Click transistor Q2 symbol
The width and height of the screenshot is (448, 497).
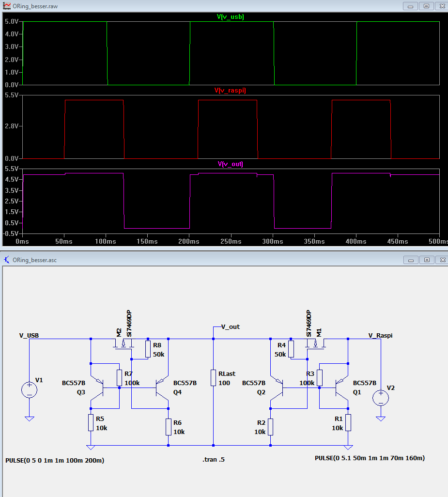click(277, 388)
